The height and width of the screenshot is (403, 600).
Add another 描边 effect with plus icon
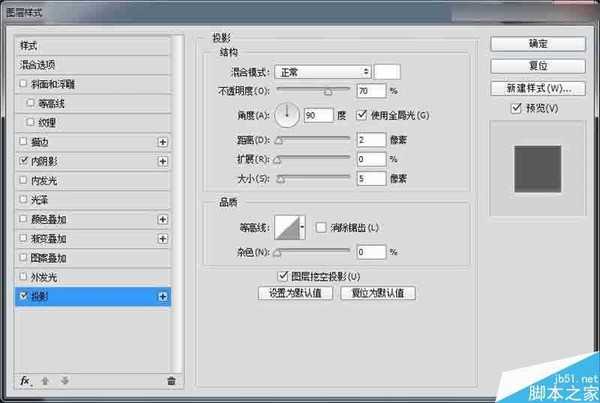coord(163,142)
